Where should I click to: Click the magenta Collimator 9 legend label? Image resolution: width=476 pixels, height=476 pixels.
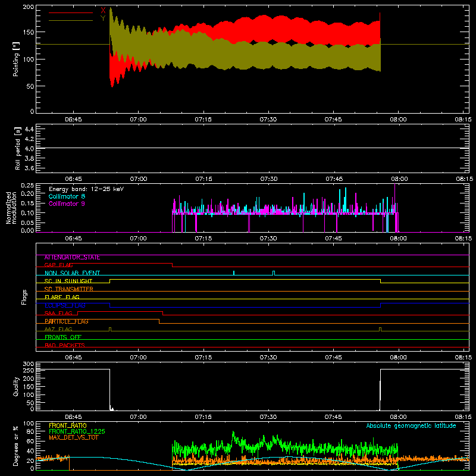pos(67,203)
